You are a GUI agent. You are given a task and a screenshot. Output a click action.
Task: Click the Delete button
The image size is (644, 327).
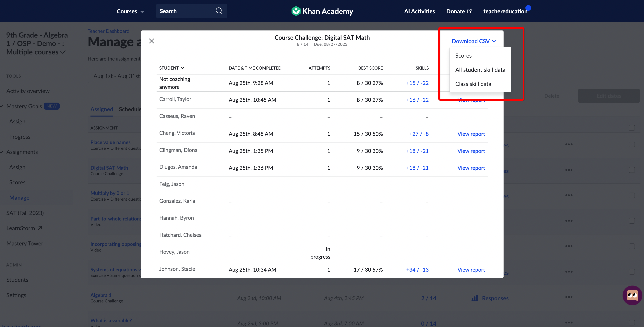552,96
